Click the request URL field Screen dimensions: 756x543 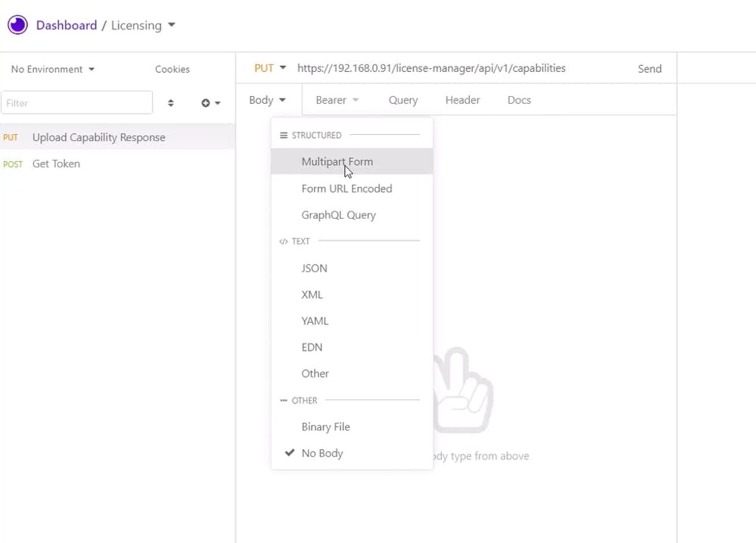(x=431, y=68)
